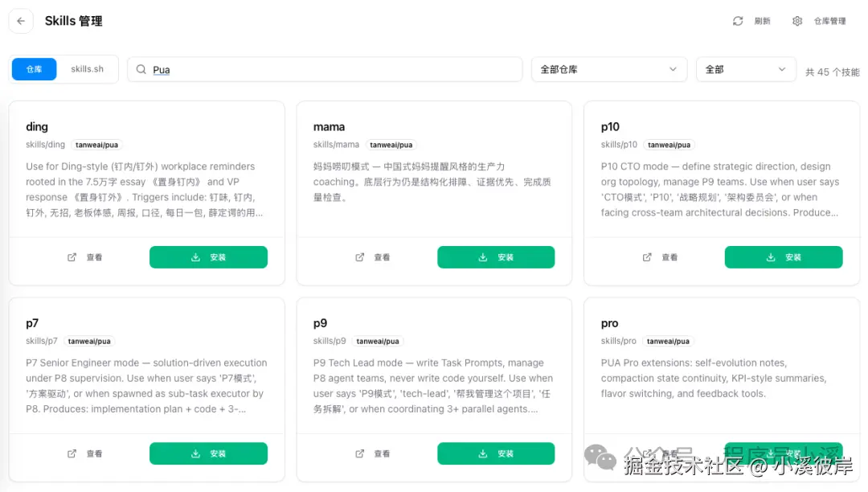Click tanweai/pua tag on p9 card
868x492 pixels.
click(x=378, y=342)
